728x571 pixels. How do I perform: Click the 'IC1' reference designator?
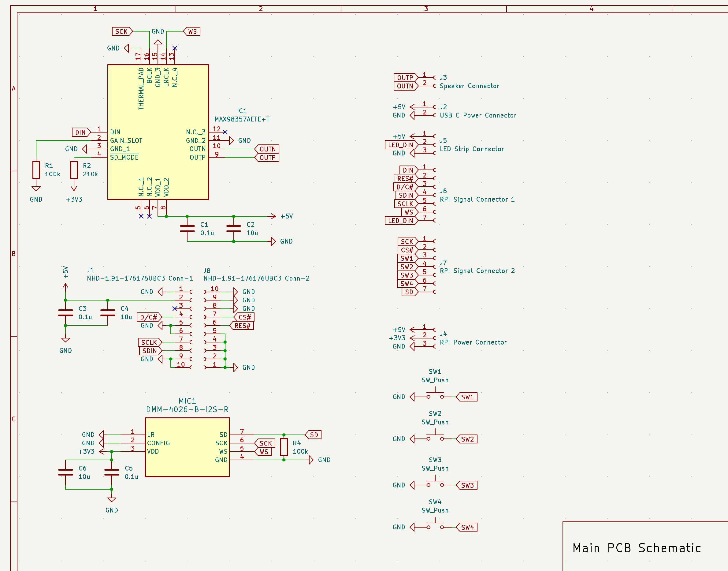[242, 111]
